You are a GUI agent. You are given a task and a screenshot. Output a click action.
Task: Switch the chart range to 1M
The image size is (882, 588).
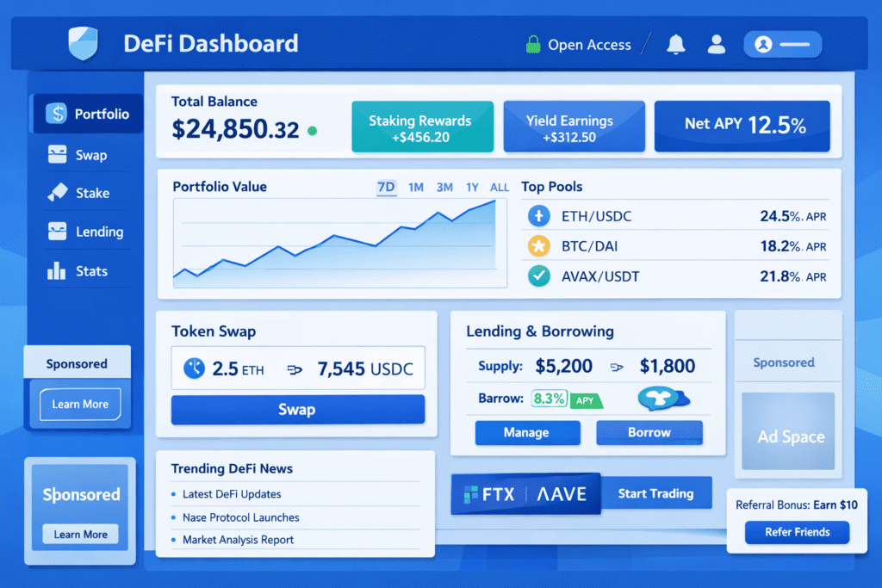(x=416, y=187)
